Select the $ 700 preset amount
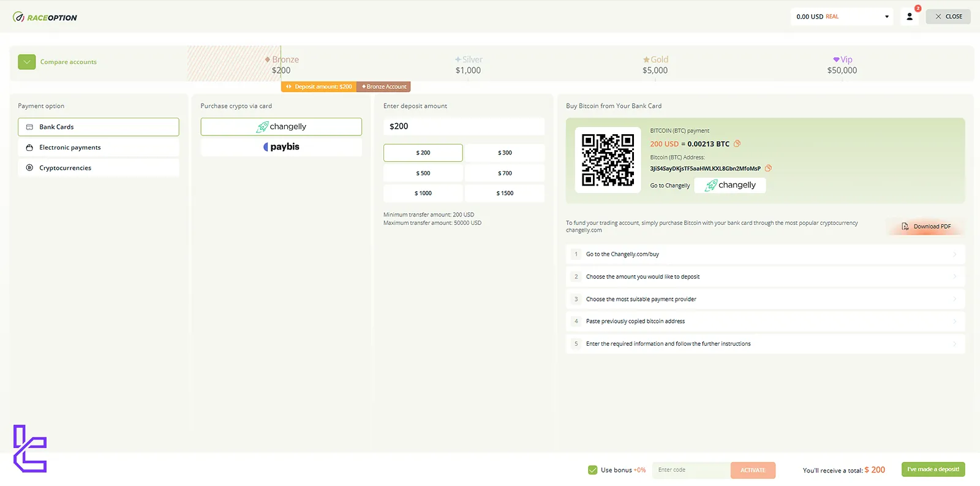Viewport: 980px width, 486px height. (x=505, y=173)
